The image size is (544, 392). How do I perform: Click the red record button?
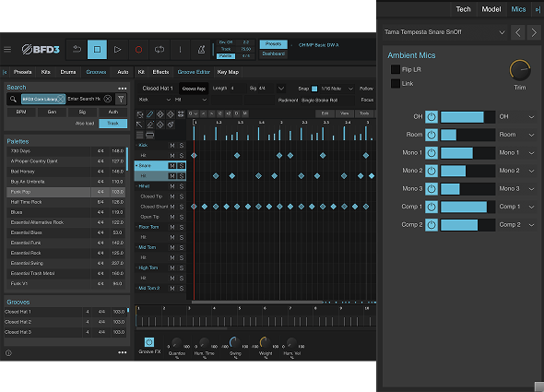pyautogui.click(x=138, y=49)
